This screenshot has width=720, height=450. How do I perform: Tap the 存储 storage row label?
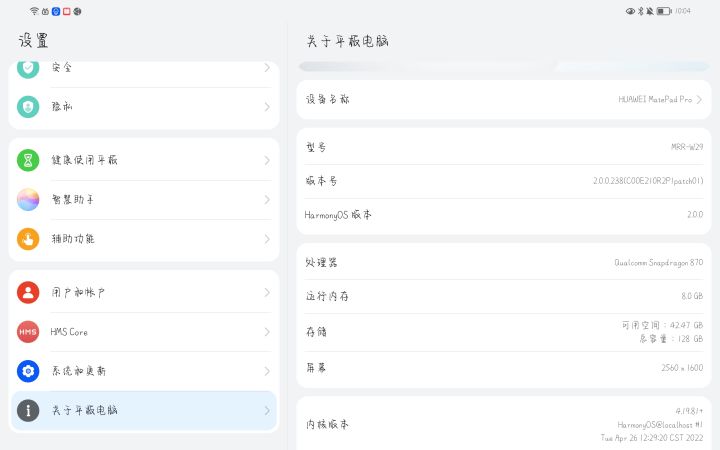(x=316, y=332)
